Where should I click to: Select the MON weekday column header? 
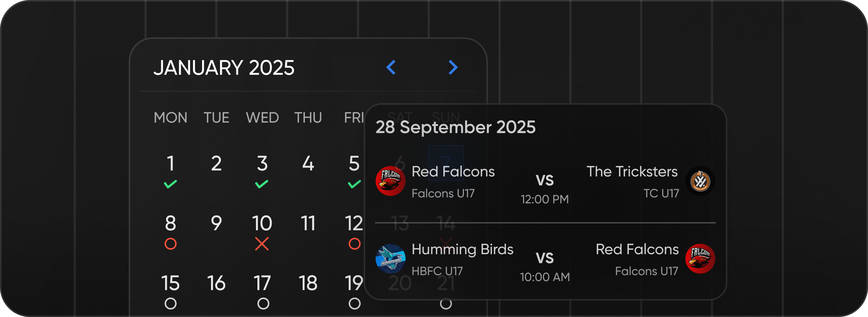click(x=170, y=118)
